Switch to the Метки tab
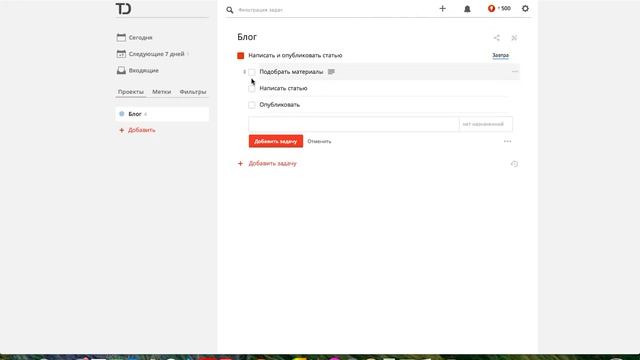 coord(162,92)
